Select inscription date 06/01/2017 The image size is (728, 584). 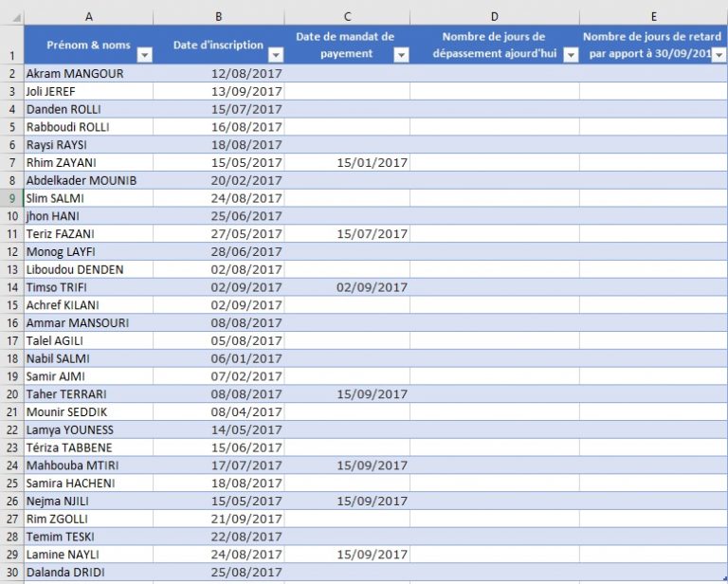click(x=219, y=359)
